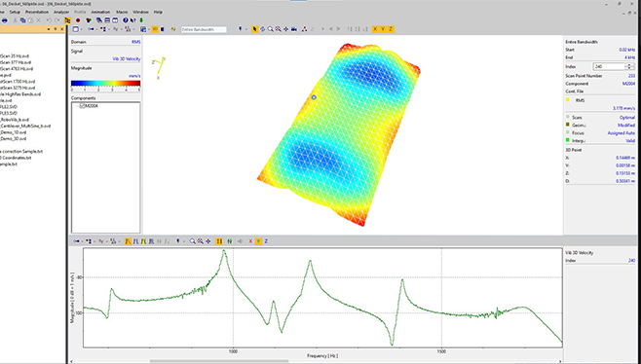This screenshot has height=364, width=641.
Task: Toggle the highlighted 3D view button
Action: click(155, 29)
